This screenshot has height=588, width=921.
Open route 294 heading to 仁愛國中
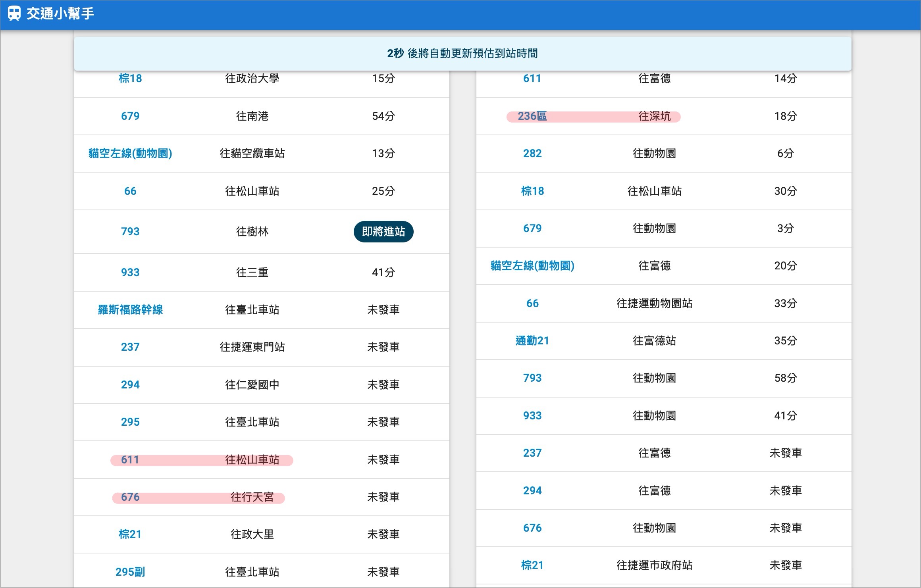tap(130, 385)
